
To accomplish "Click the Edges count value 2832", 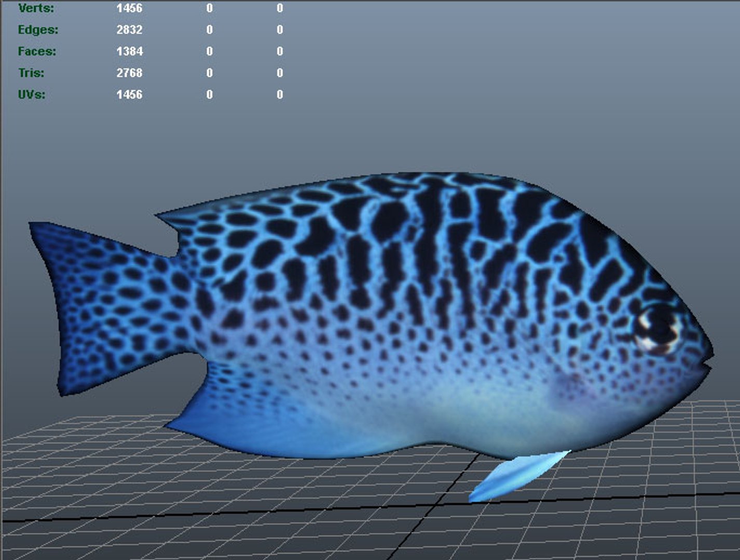I will [129, 30].
